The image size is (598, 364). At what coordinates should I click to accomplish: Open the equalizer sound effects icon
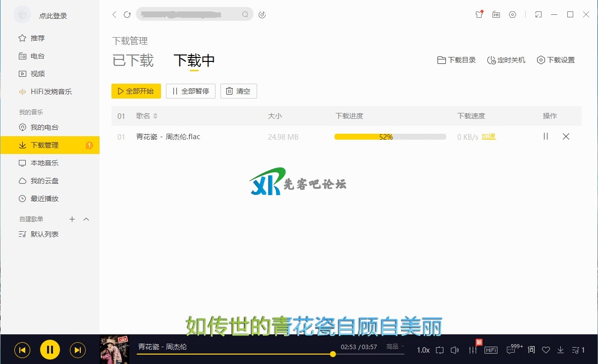473,350
